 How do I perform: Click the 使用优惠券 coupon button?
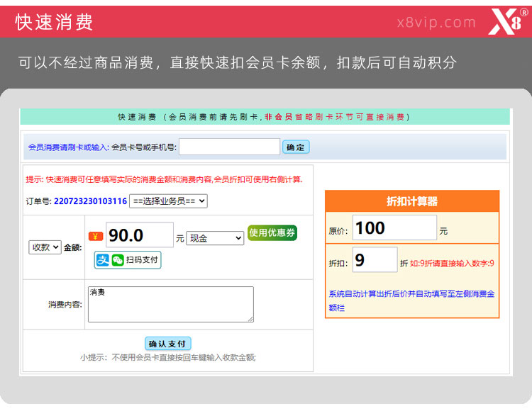[x=272, y=232]
